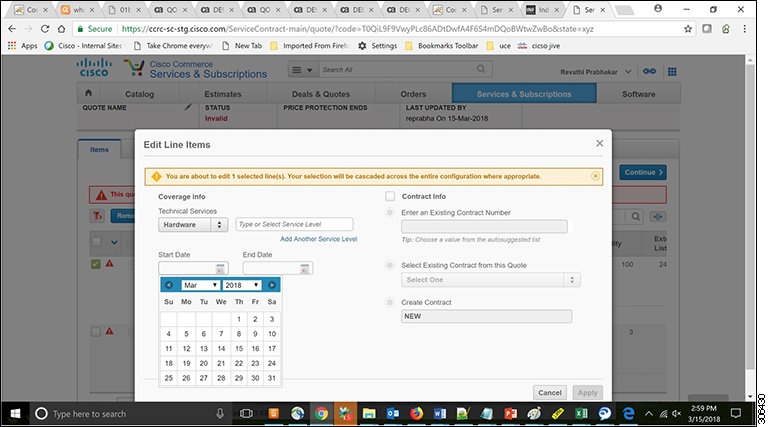768x427 pixels.
Task: Open the Select One contract dropdown
Action: 491,280
